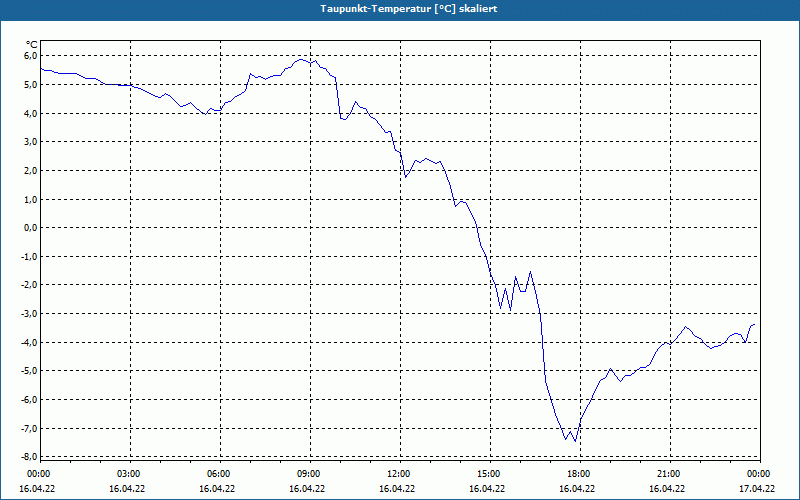Select the '09:00' time label

click(x=307, y=474)
